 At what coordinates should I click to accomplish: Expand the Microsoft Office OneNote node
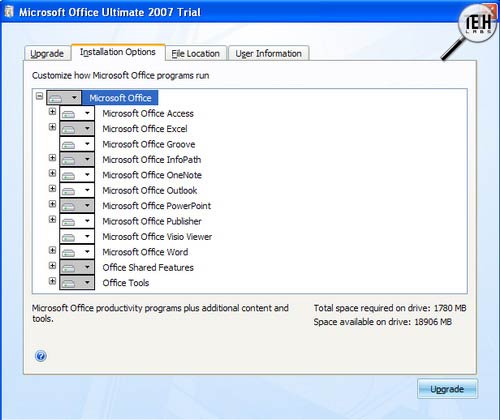[x=52, y=173]
